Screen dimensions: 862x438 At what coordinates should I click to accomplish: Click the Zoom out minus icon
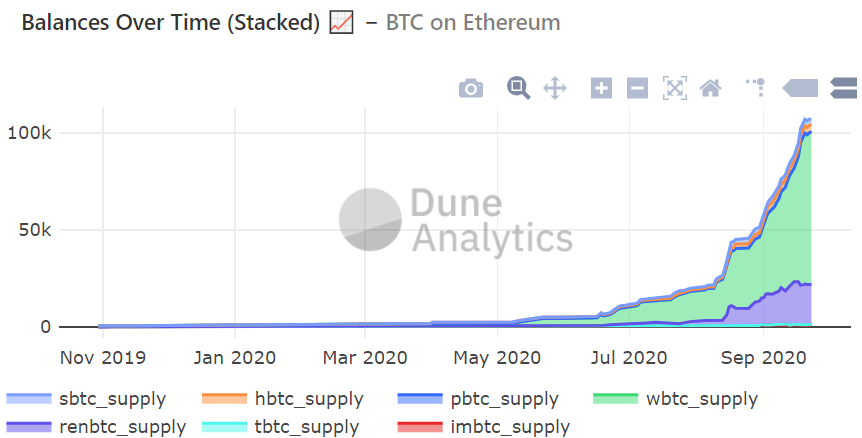point(637,88)
